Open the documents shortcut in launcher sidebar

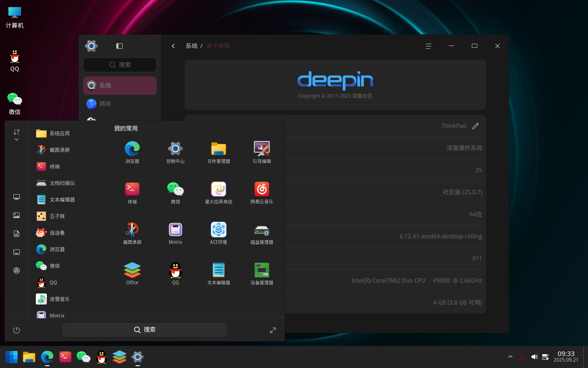(x=17, y=234)
